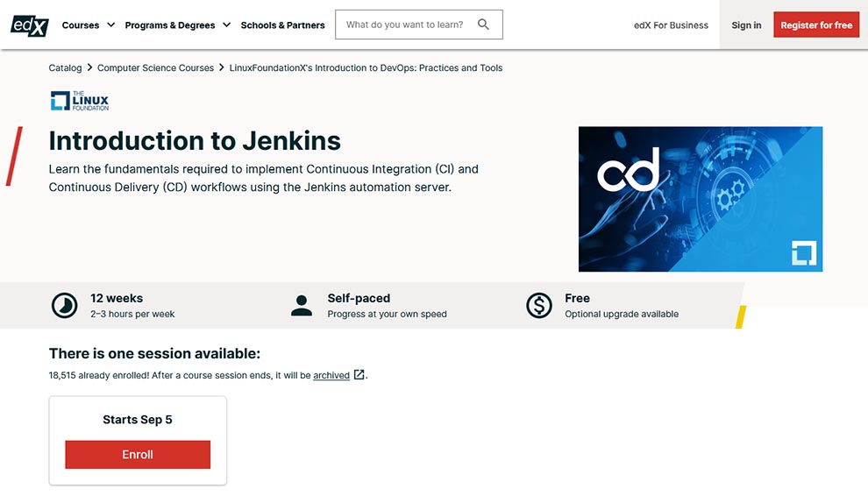This screenshot has width=868, height=496.
Task: Click the 'Free' price label
Action: pyautogui.click(x=577, y=298)
